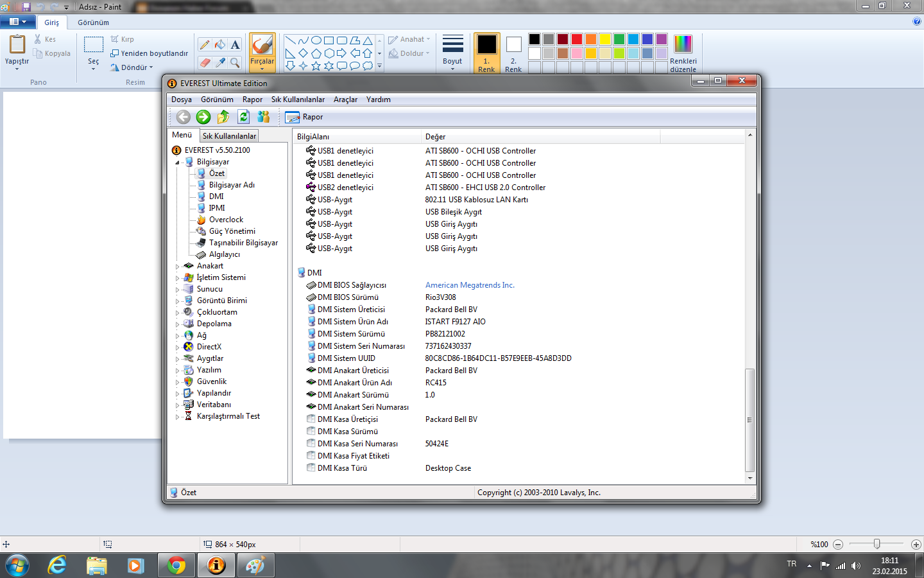Click the BilgiAlanı column header
The image size is (924, 578).
357,137
